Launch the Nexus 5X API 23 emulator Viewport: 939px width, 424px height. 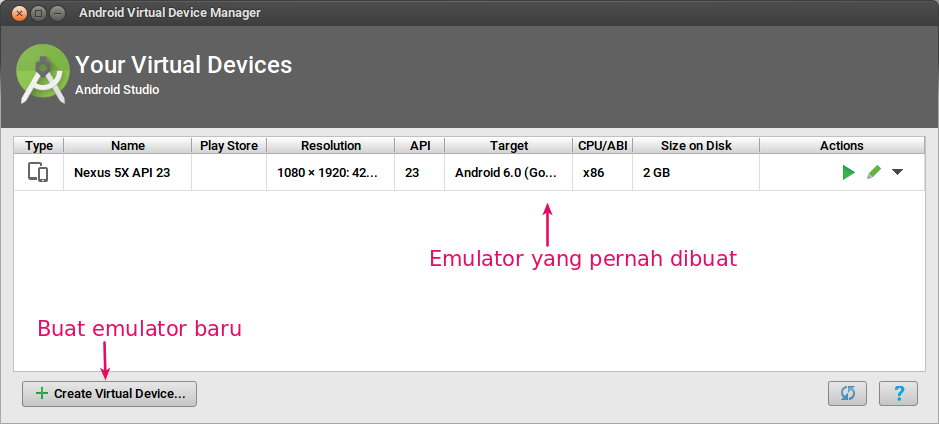848,173
